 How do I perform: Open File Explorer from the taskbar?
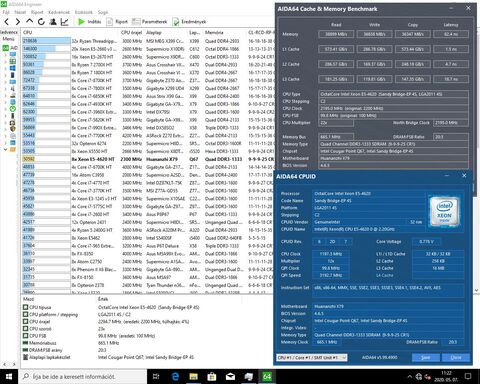click(x=193, y=377)
